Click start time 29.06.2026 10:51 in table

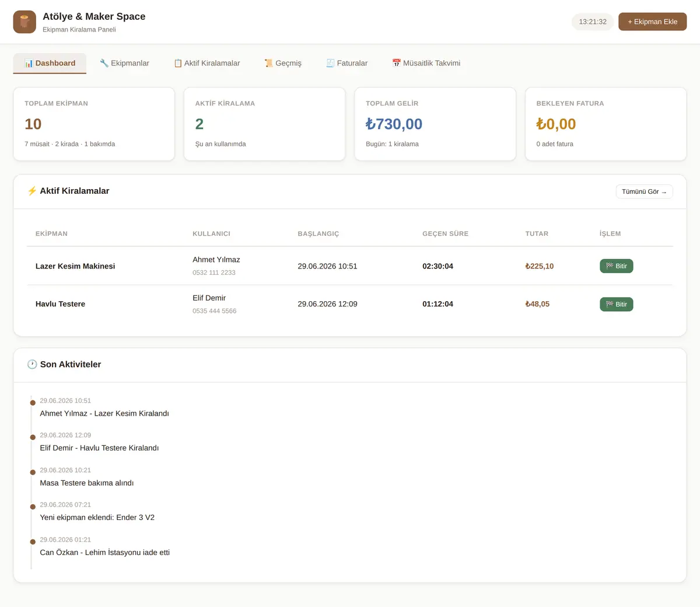pos(327,266)
